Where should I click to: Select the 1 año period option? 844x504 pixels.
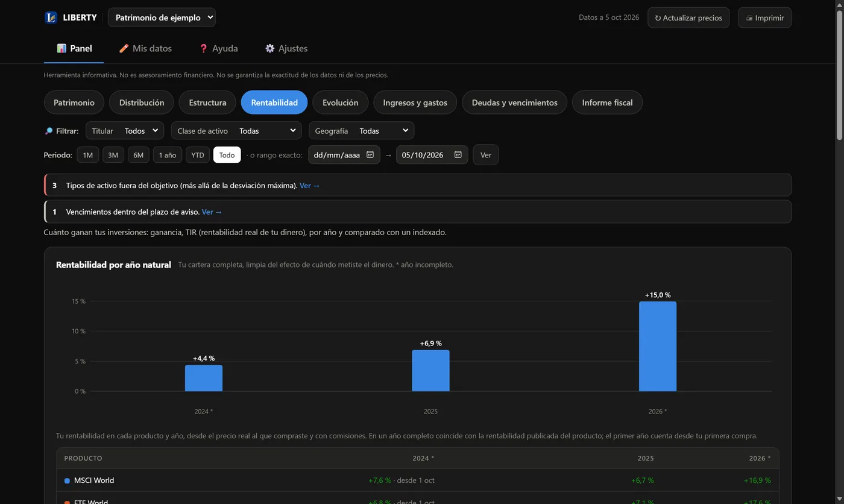coord(167,155)
